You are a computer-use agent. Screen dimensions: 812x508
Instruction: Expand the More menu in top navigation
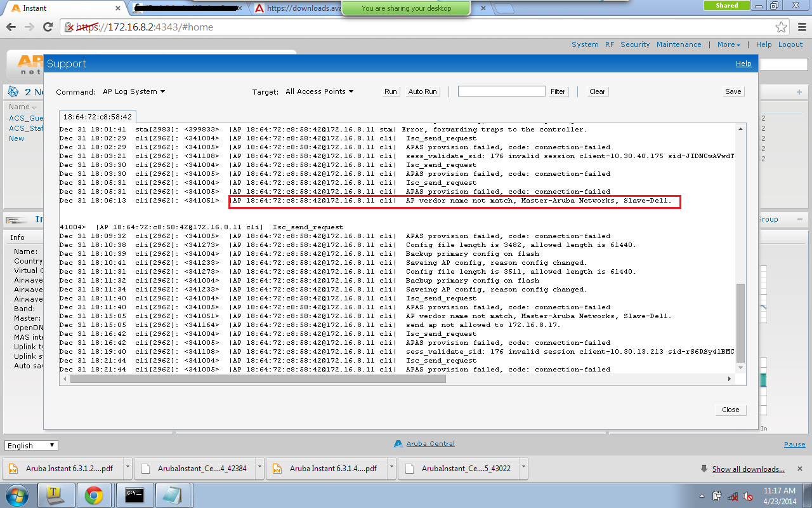point(728,44)
